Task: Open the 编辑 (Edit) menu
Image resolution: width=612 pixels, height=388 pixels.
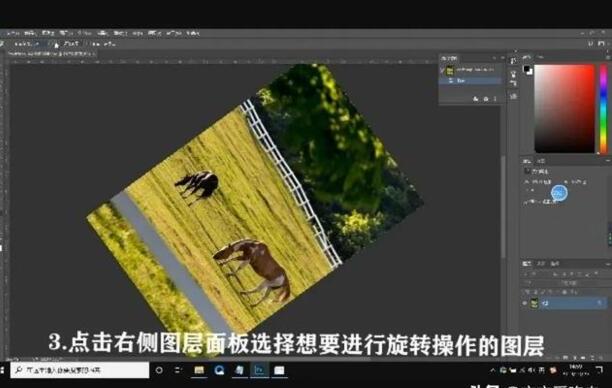Action: (30, 34)
